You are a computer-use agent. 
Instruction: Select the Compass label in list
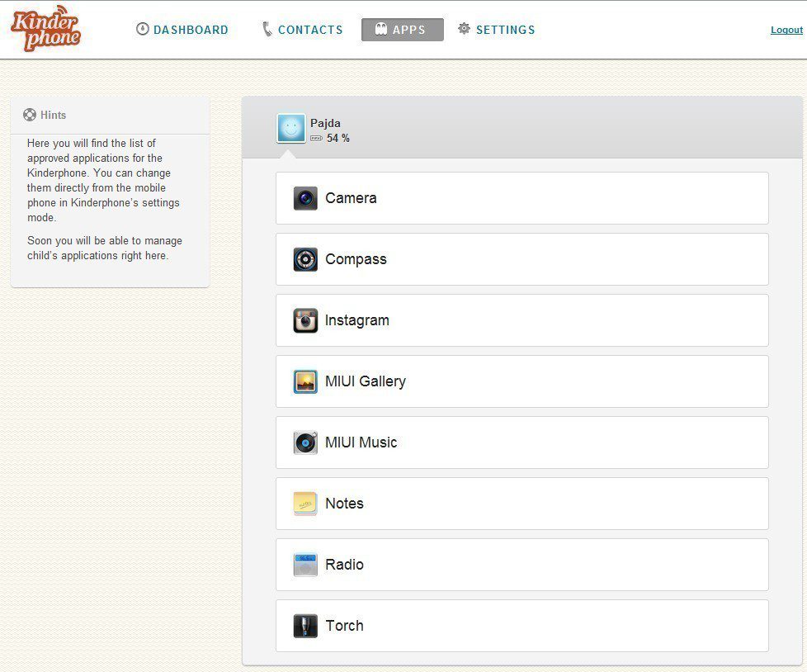(x=356, y=259)
